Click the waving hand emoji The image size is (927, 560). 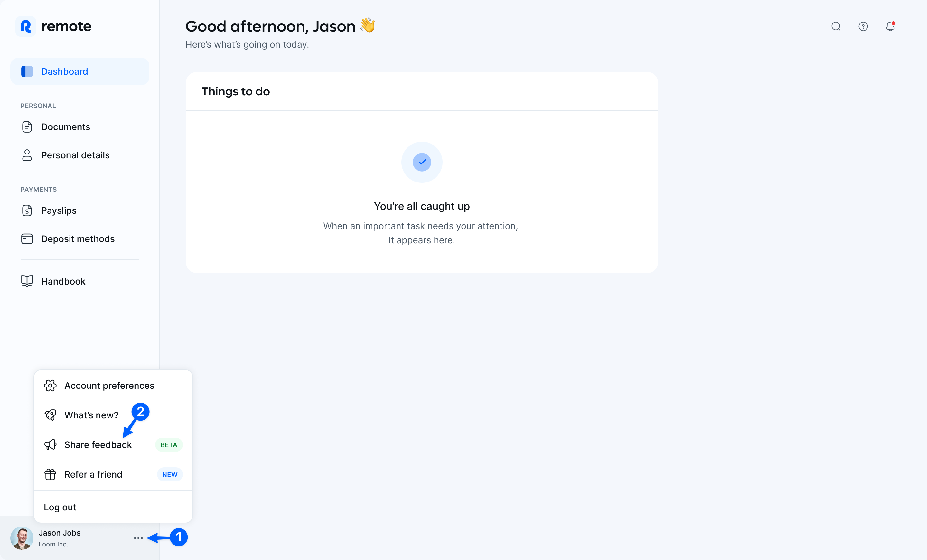point(367,25)
